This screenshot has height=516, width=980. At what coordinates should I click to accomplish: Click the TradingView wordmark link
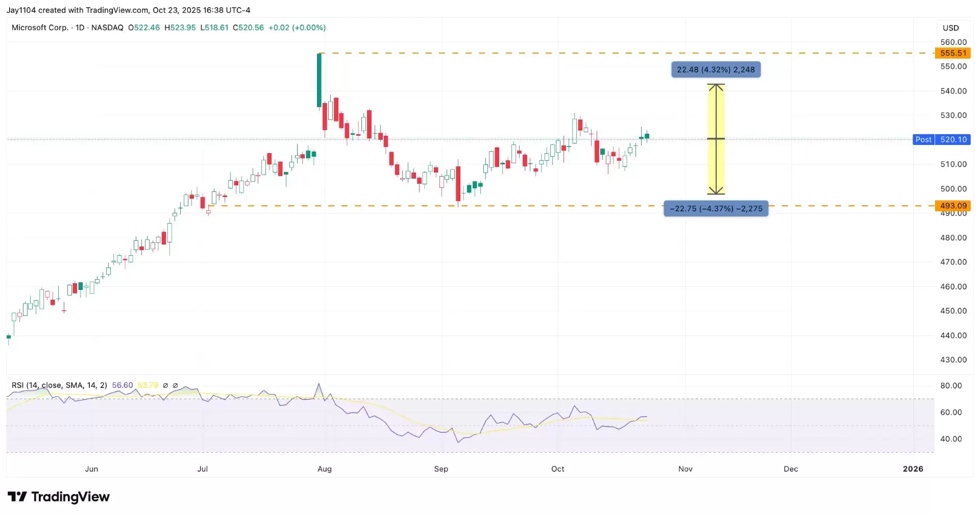(x=70, y=497)
